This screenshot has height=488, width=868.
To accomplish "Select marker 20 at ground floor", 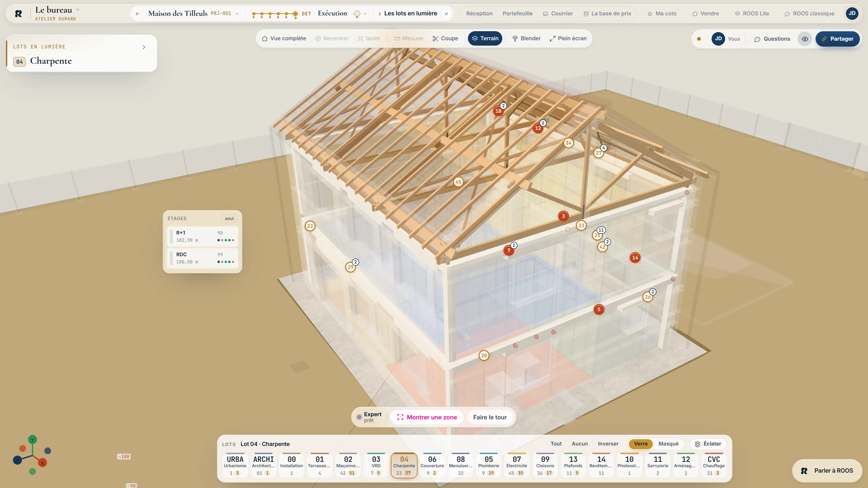I will click(x=484, y=355).
